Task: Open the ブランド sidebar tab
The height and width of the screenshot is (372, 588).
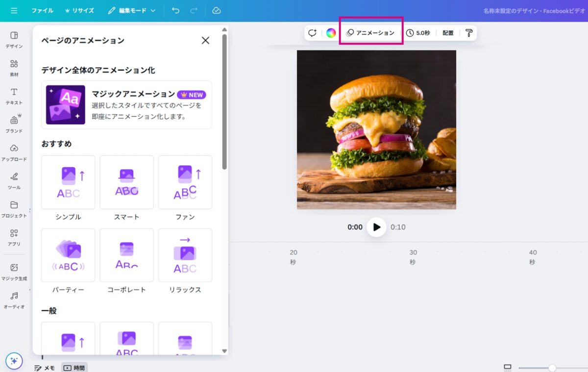Action: 14,124
